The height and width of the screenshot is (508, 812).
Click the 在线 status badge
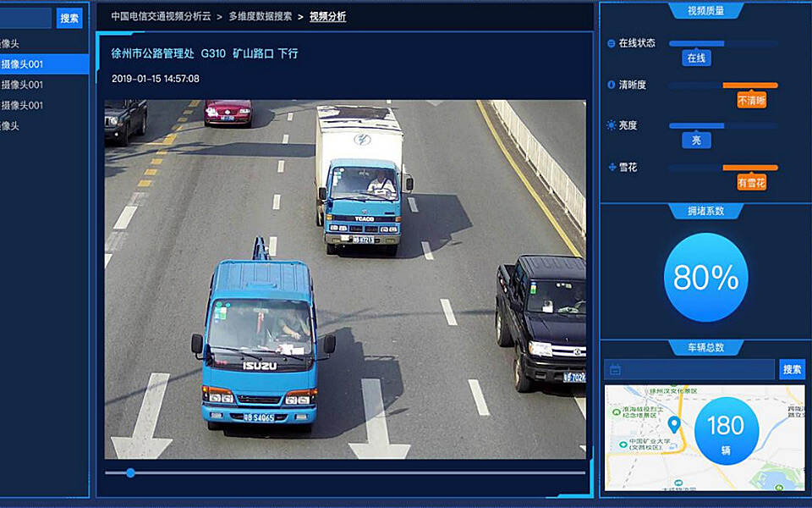pos(696,58)
